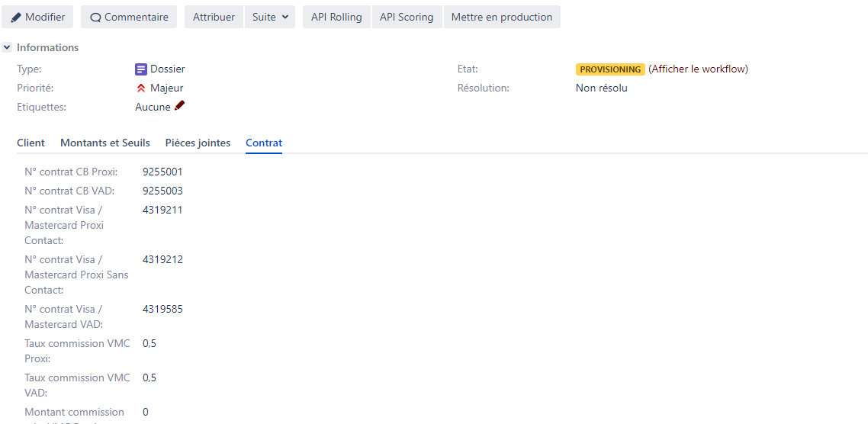
Task: Click the PROVISIONING status badge
Action: (x=610, y=69)
